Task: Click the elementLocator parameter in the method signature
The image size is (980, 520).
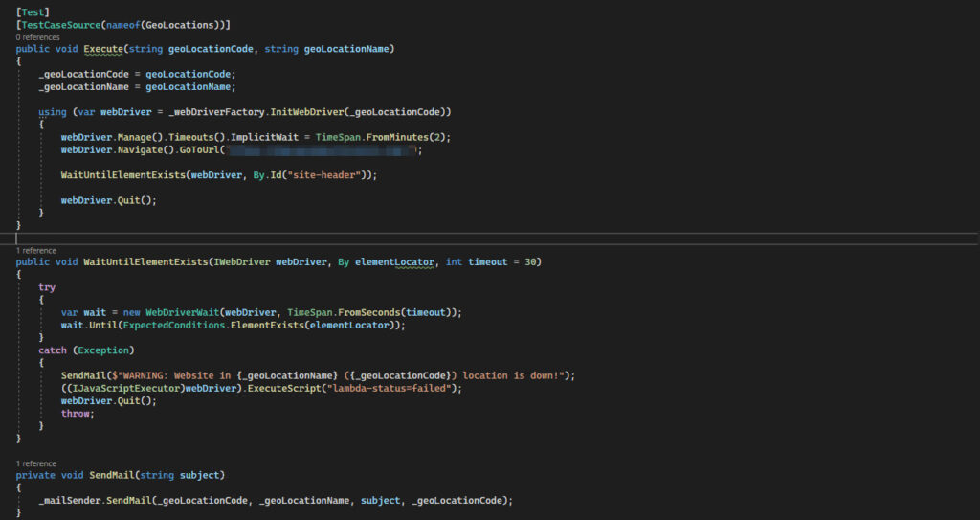Action: tap(394, 262)
